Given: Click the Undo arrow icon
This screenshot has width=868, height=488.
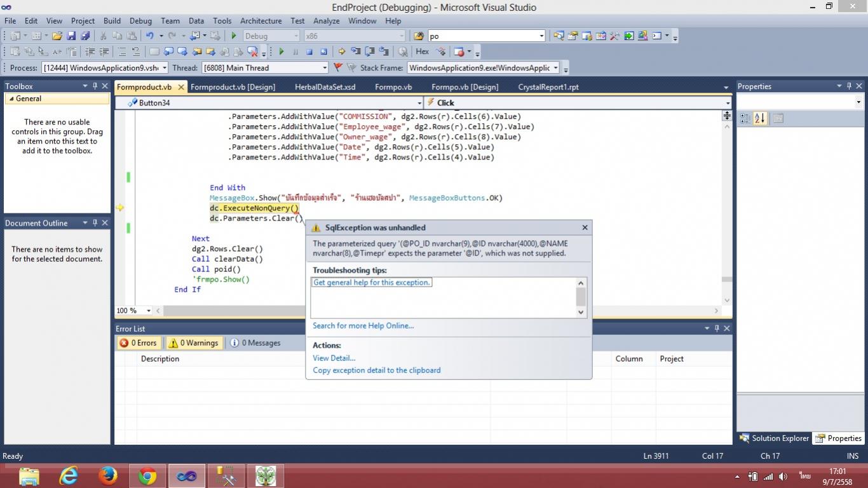Looking at the screenshot, I should pos(149,36).
